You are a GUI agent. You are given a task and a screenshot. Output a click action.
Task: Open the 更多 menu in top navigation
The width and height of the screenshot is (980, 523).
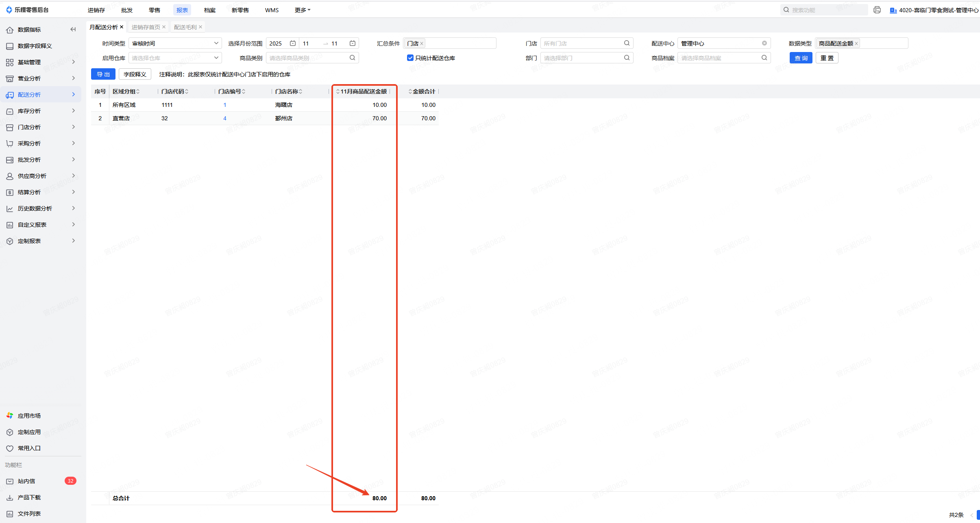coord(302,10)
